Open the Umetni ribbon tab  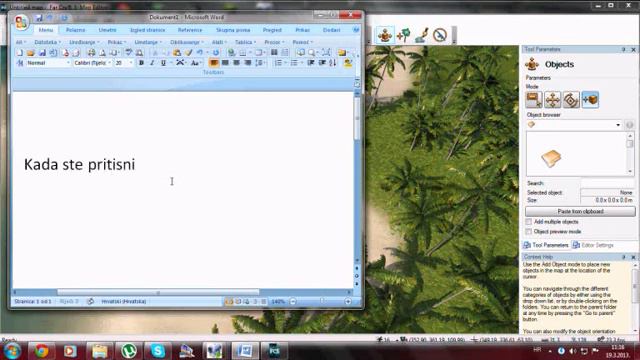point(107,30)
